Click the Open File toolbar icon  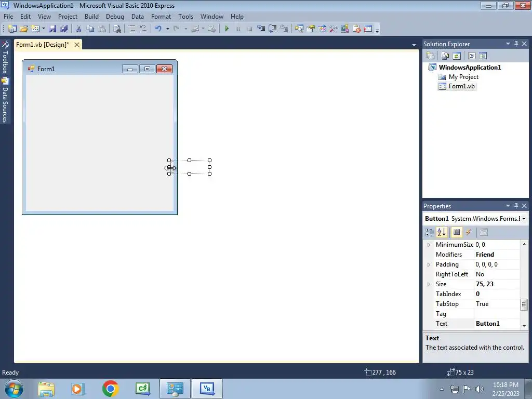24,29
